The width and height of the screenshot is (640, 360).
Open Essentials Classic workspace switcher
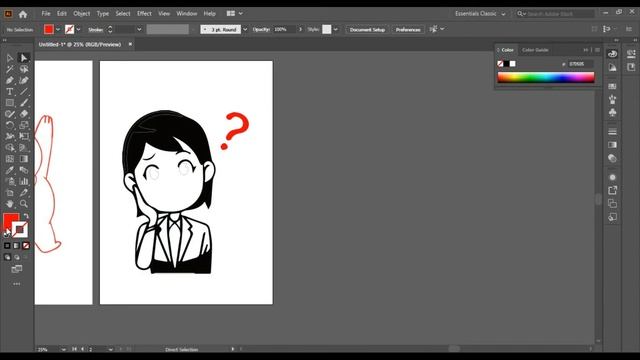pyautogui.click(x=480, y=14)
